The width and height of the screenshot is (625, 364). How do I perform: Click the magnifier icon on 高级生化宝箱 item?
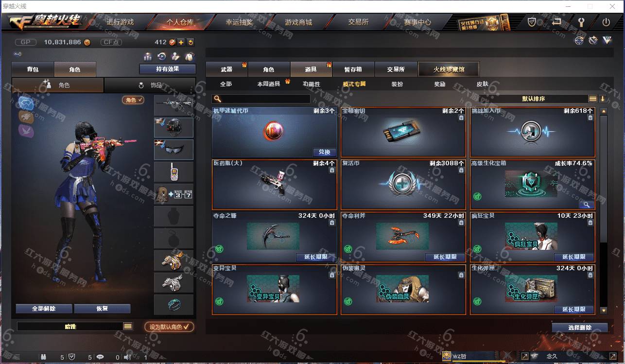(x=586, y=205)
